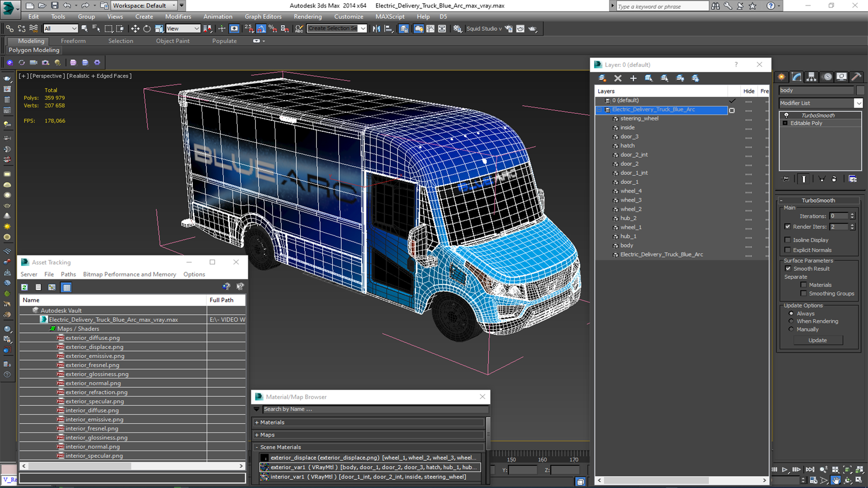Switch to the Object Paint ribbon tab
The image size is (868, 488).
click(x=173, y=41)
